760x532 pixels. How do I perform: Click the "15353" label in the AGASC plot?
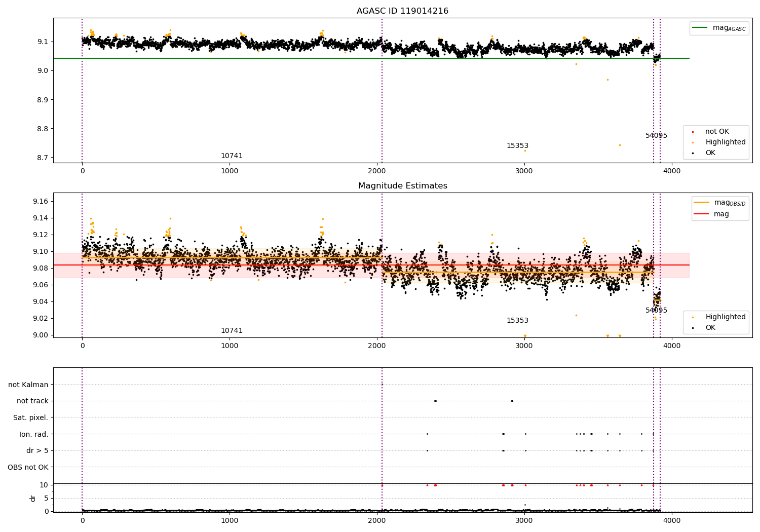point(517,146)
